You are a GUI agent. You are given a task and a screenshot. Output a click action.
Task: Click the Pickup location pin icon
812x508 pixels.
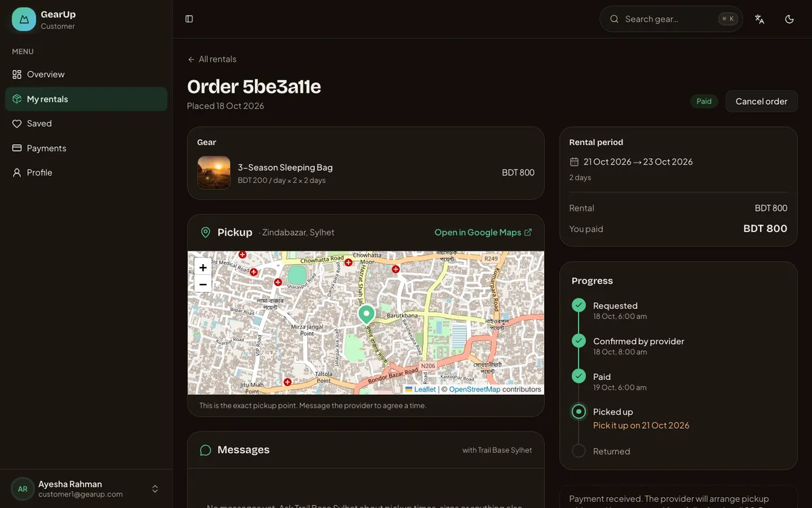[x=206, y=232]
